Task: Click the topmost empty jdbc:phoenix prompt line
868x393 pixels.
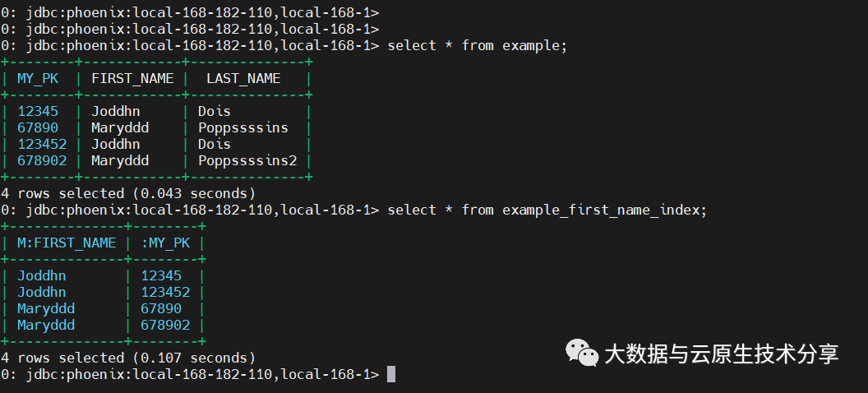Action: (x=190, y=12)
